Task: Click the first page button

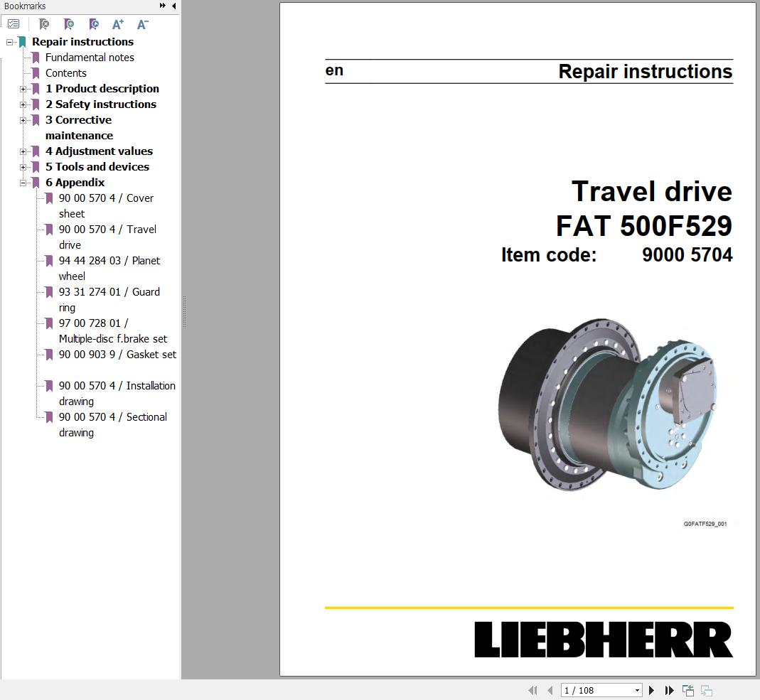Action: [x=532, y=690]
